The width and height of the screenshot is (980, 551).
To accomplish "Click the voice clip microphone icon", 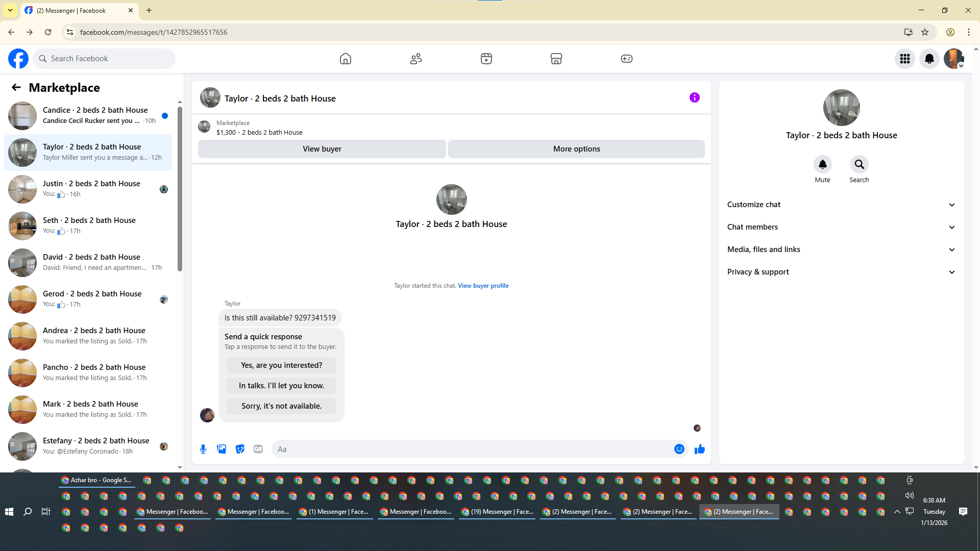I will [203, 449].
